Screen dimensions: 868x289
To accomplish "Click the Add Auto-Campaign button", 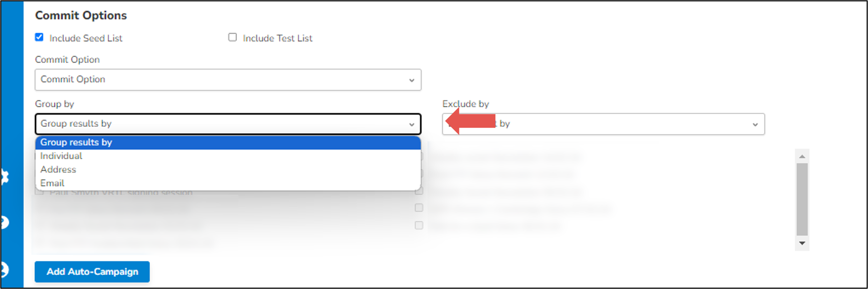I will (x=92, y=272).
